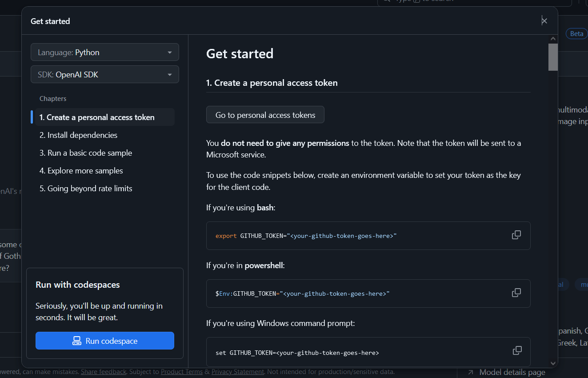Click the 'Run with codespaces' heading
Screen dimensions: 588x378
(78, 285)
